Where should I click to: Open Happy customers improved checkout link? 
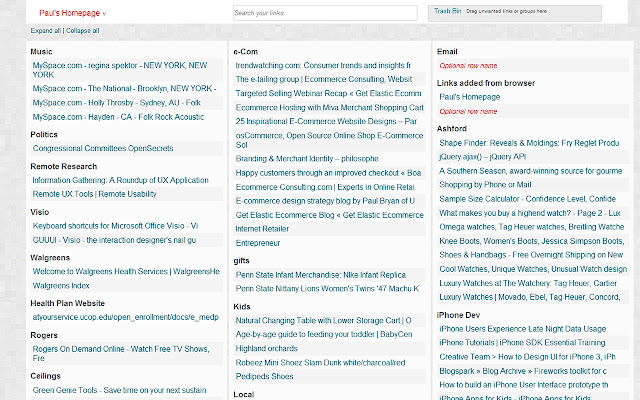pyautogui.click(x=328, y=173)
